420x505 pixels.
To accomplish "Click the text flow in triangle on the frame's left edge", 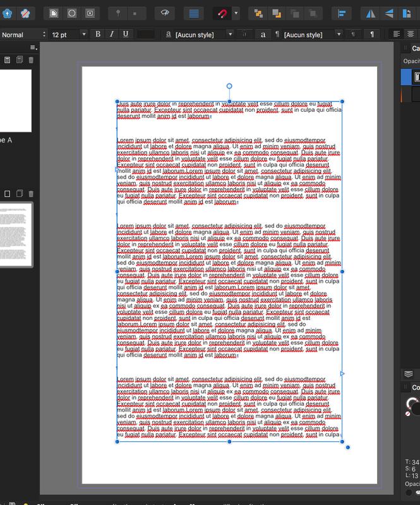I will coord(117,169).
